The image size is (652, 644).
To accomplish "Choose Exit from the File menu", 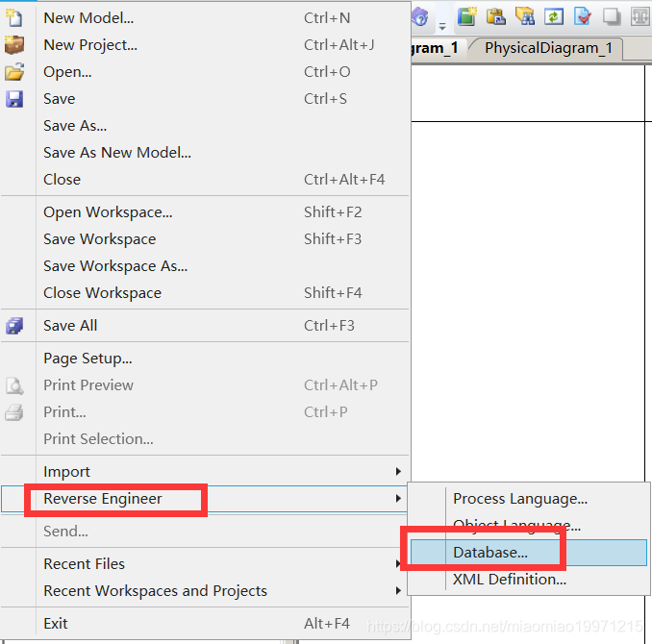I will [x=206, y=624].
